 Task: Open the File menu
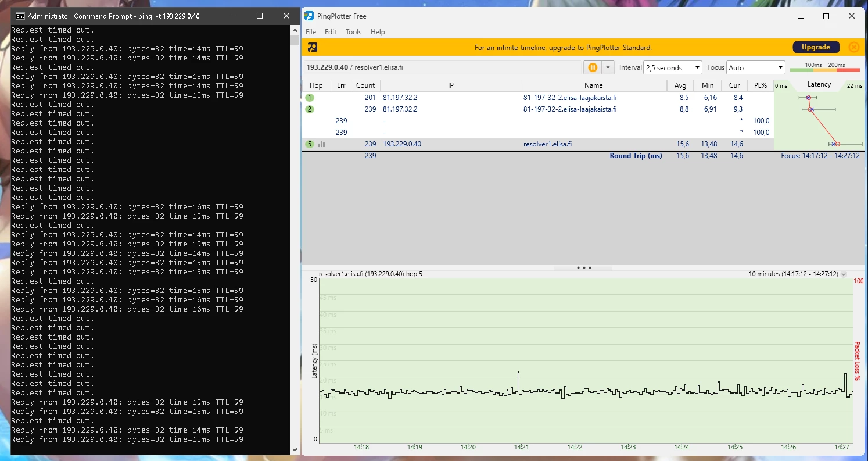click(311, 32)
